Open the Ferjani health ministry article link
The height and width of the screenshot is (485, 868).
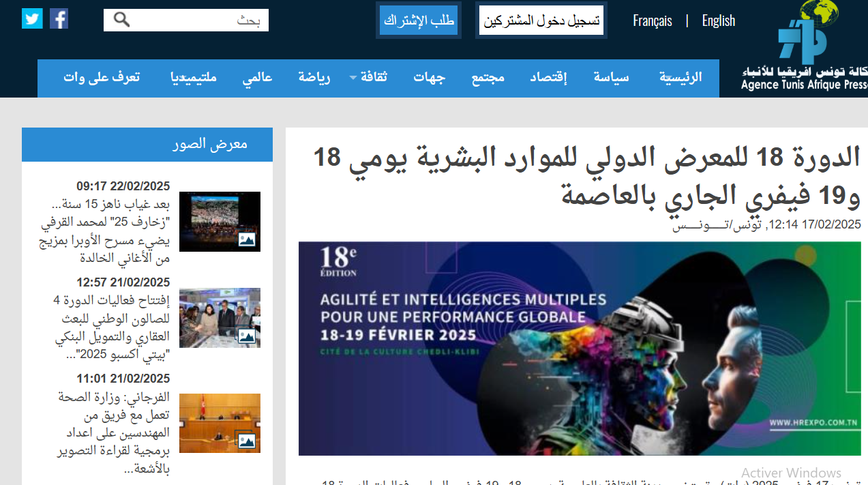pos(113,433)
